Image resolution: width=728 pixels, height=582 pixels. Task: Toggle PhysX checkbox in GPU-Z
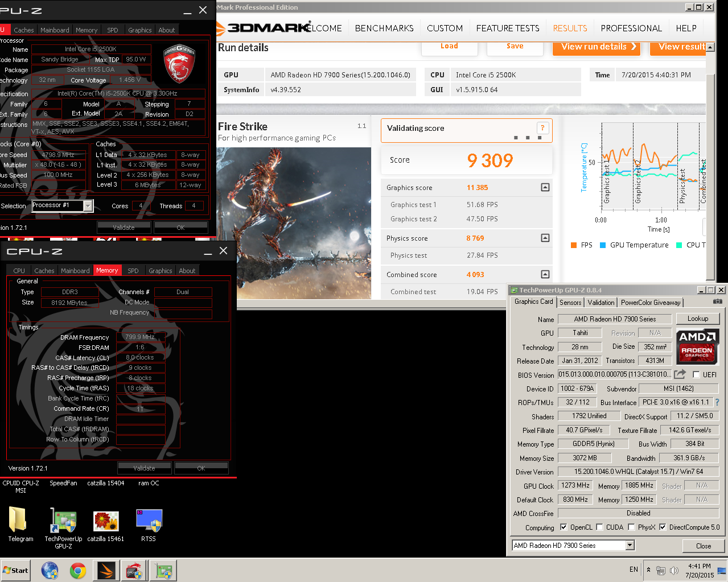tap(631, 527)
